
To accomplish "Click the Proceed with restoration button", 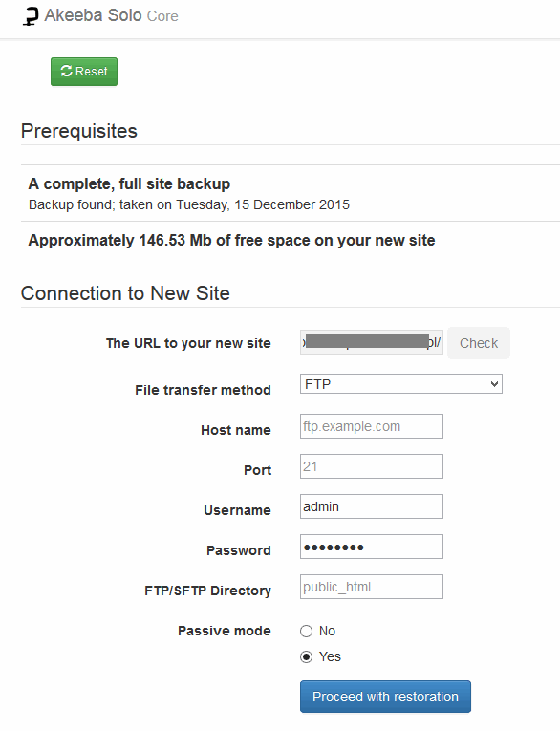I will click(x=386, y=697).
